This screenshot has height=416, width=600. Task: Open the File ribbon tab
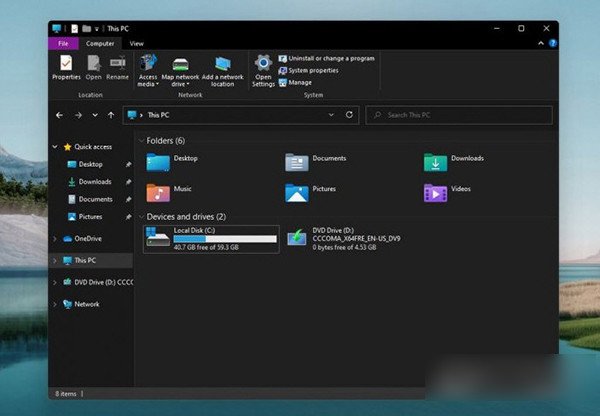click(63, 44)
